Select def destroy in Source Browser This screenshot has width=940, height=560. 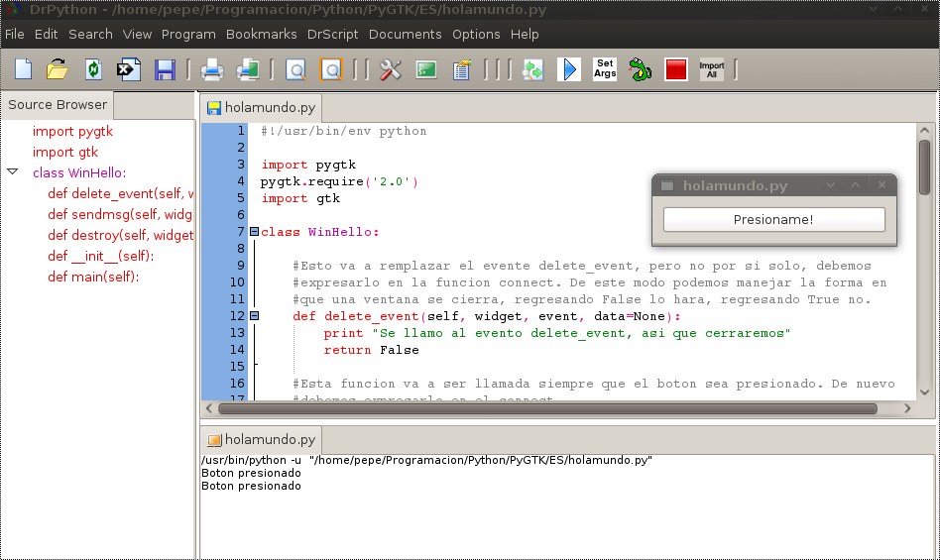click(x=121, y=235)
